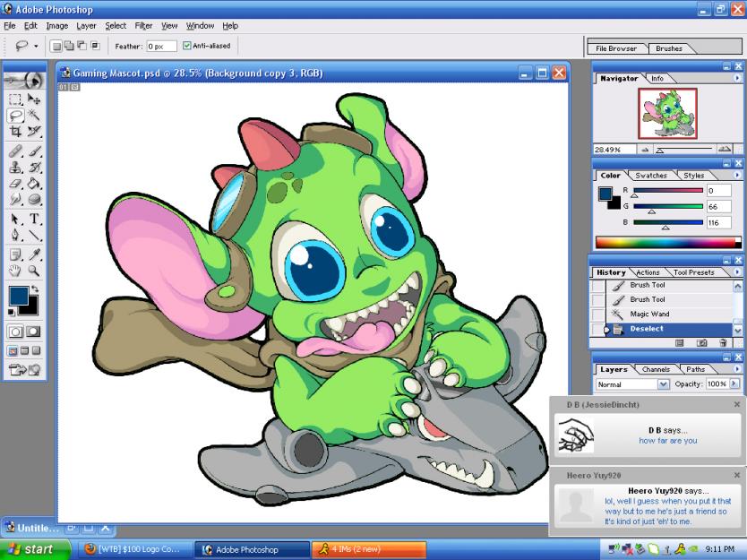The width and height of the screenshot is (747, 560).
Task: Select the Magic Wand tool in toolbox
Action: pyautogui.click(x=35, y=116)
